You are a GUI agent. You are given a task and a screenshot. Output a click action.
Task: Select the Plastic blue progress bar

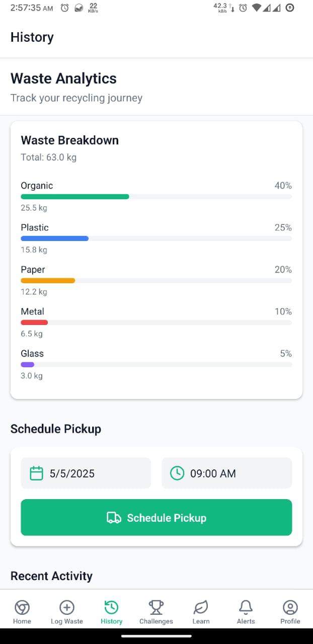click(x=54, y=238)
